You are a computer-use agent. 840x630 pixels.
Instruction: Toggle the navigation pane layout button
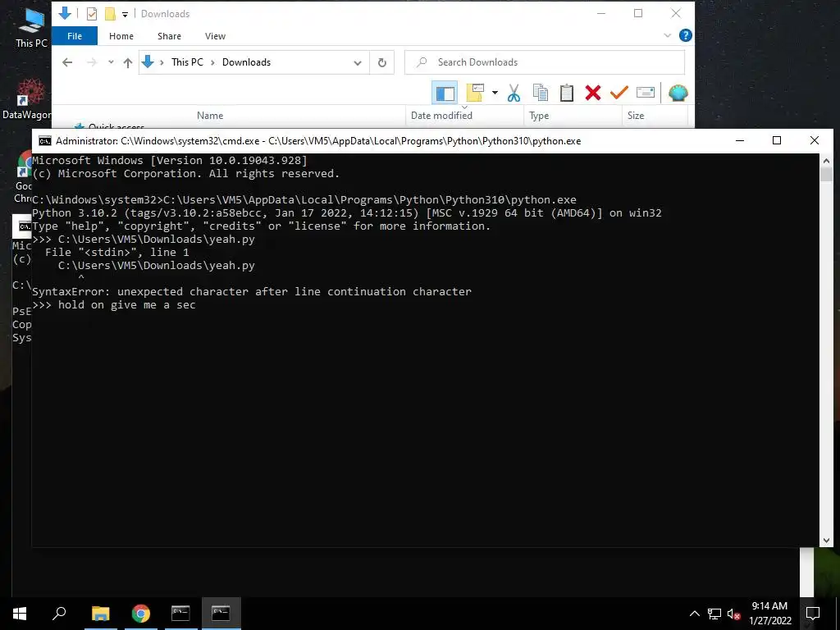(x=445, y=94)
